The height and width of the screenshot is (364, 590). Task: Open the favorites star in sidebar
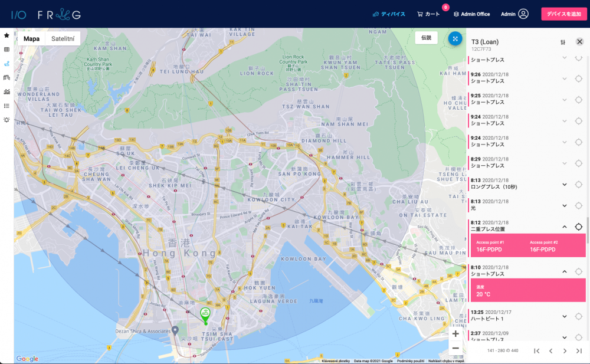(6, 35)
